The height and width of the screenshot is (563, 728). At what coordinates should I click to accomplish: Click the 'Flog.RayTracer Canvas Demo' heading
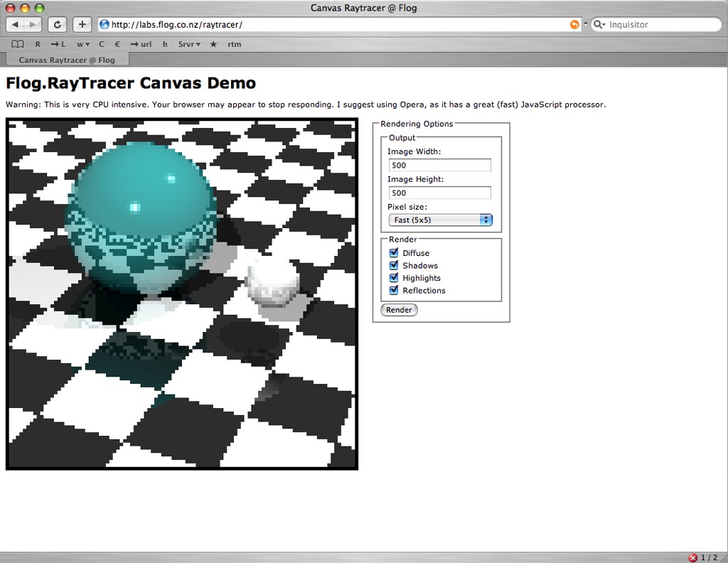[x=131, y=83]
